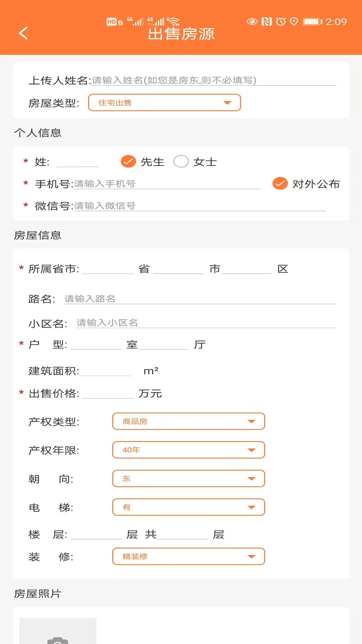The height and width of the screenshot is (644, 362).
Task: Click the 出售价格 selling price field
Action: pos(107,393)
